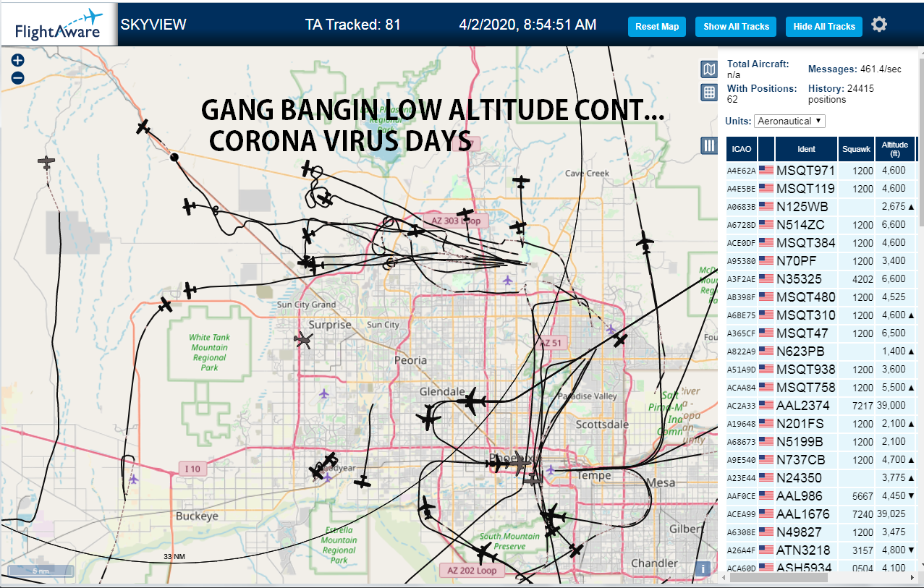Screen dimensions: 924x588
Task: Select aircraft row N737CB
Action: [822, 460]
